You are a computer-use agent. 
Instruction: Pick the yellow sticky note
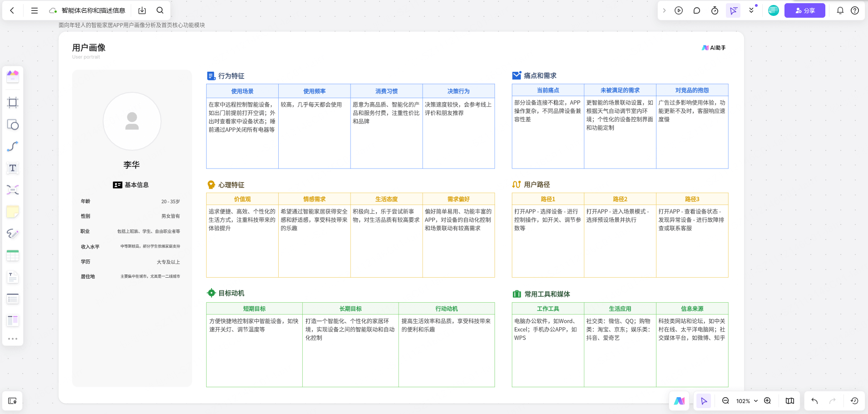point(13,212)
